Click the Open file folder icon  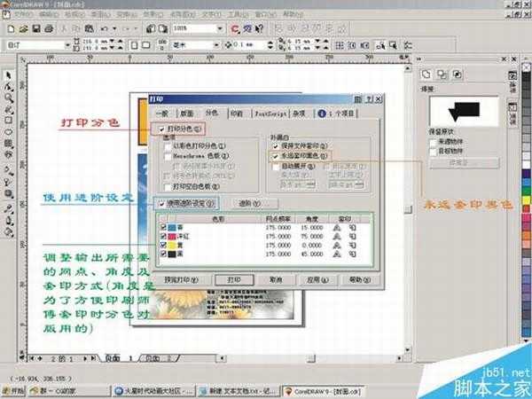click(x=23, y=29)
